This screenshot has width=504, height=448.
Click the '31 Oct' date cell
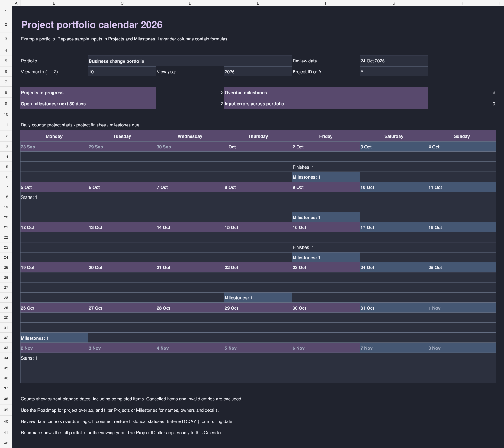coord(394,308)
